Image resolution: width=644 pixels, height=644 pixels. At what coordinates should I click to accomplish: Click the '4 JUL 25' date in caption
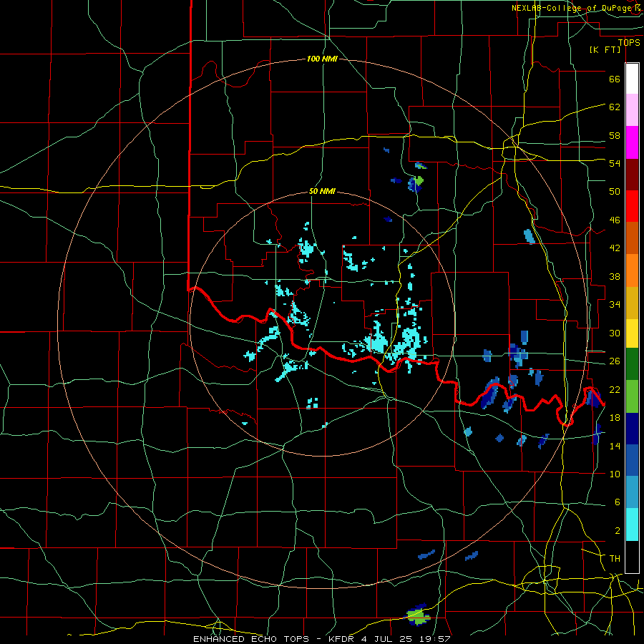388,639
